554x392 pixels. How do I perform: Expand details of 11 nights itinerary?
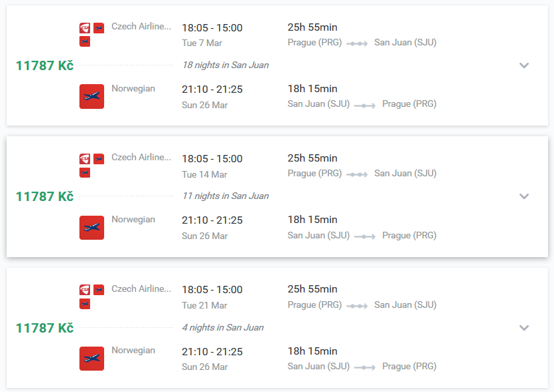point(524,196)
